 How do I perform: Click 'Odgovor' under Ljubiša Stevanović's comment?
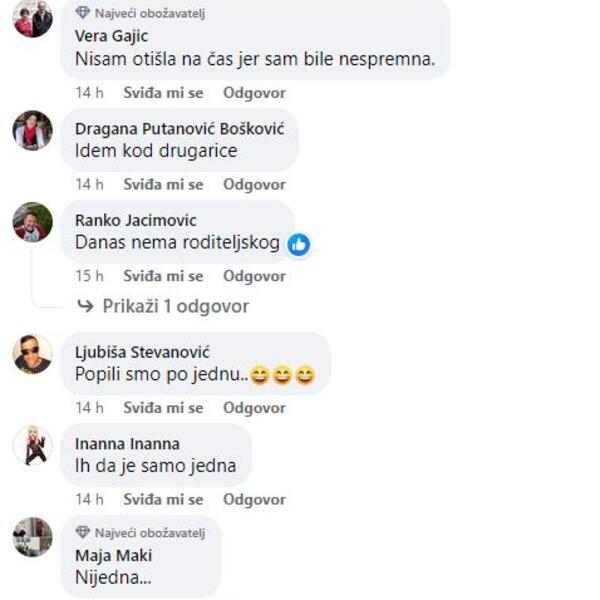[x=254, y=408]
